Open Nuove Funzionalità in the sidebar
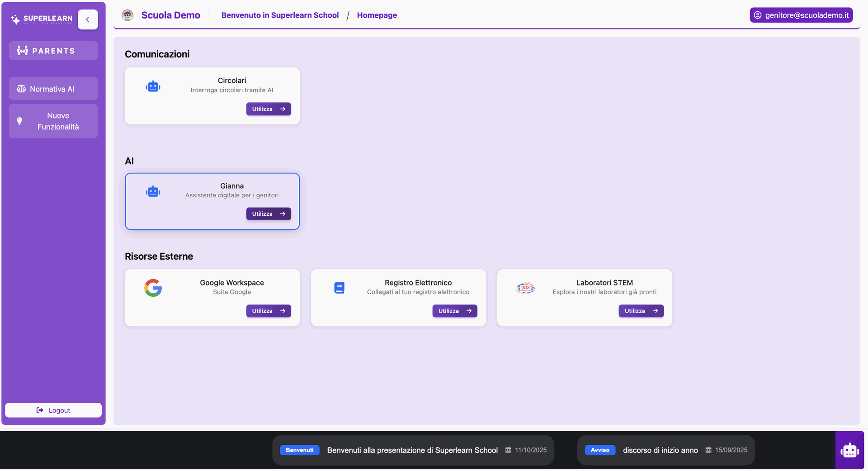 (53, 121)
